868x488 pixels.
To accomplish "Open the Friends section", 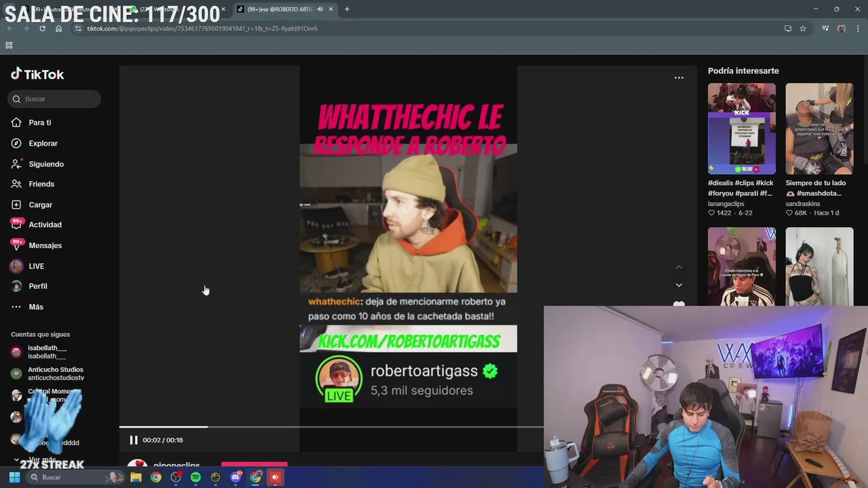I will coord(41,184).
